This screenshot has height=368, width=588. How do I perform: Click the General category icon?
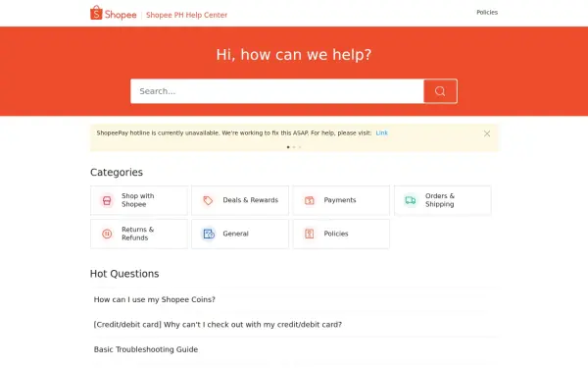point(209,234)
